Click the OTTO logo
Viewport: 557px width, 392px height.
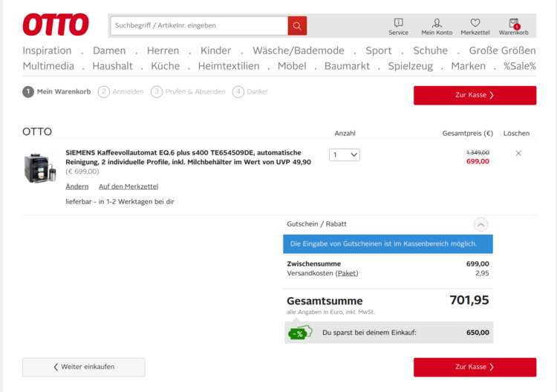(56, 24)
